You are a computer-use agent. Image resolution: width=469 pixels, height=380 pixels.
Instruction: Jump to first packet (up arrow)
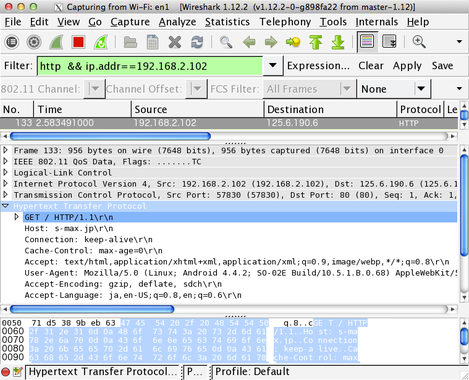315,42
